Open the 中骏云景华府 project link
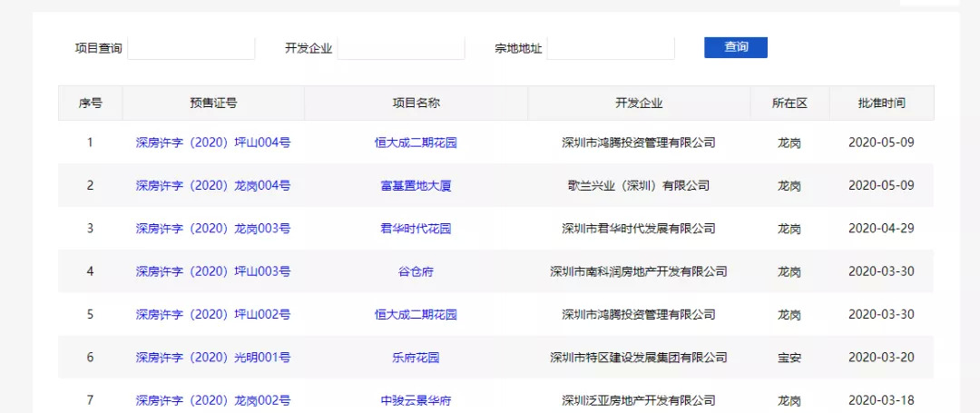The image size is (980, 413). [x=416, y=400]
